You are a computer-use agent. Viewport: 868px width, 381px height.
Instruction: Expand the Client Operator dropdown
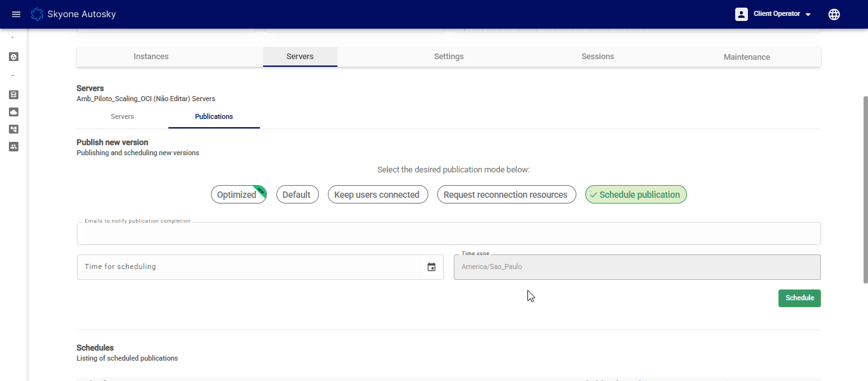pos(782,14)
